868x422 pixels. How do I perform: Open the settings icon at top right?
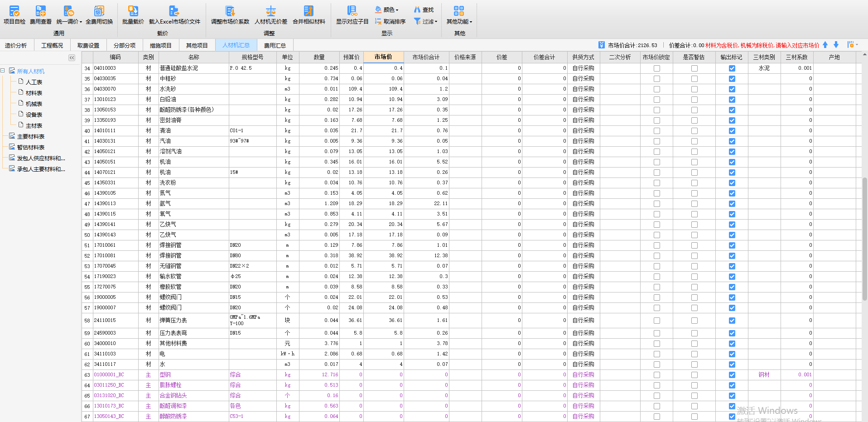851,45
